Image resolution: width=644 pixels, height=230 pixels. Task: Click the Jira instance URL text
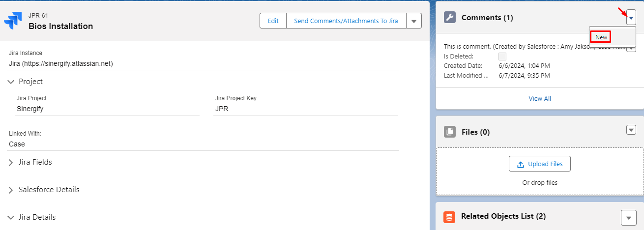(61, 63)
